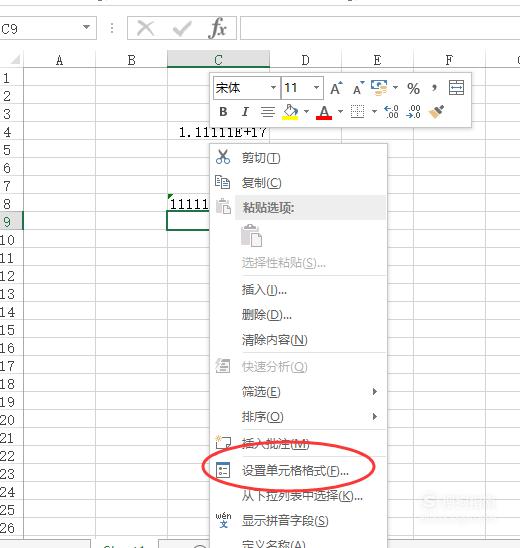Image resolution: width=520 pixels, height=548 pixels.
Task: Click the wén phonetic field icon
Action: (223, 520)
